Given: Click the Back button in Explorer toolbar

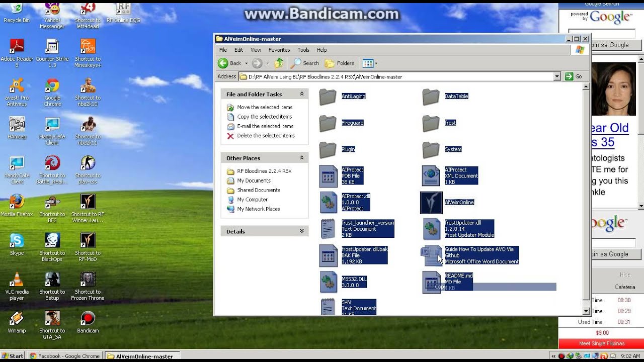Looking at the screenshot, I should pyautogui.click(x=230, y=63).
